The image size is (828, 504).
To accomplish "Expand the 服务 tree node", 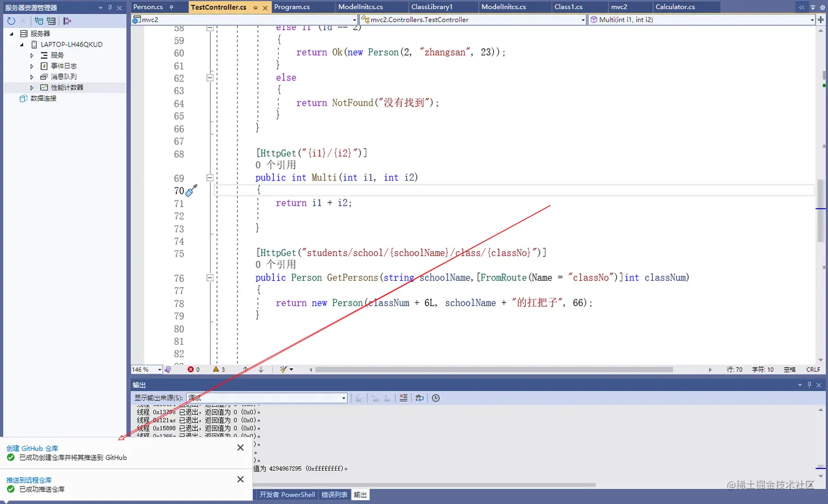I will [32, 55].
